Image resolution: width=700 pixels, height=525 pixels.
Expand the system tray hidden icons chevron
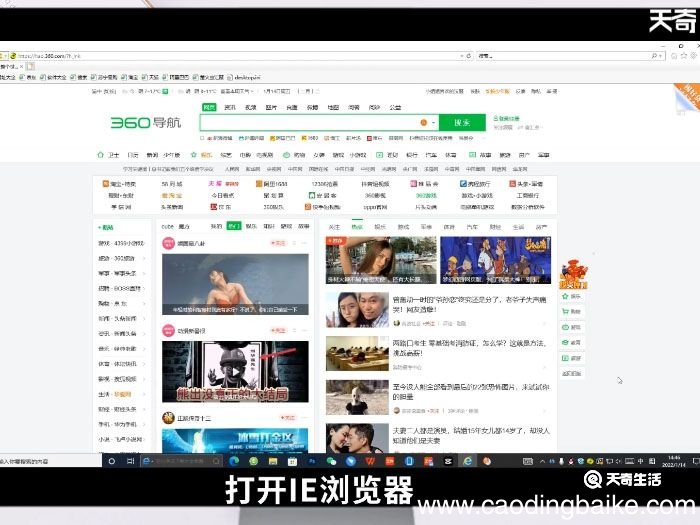542,461
